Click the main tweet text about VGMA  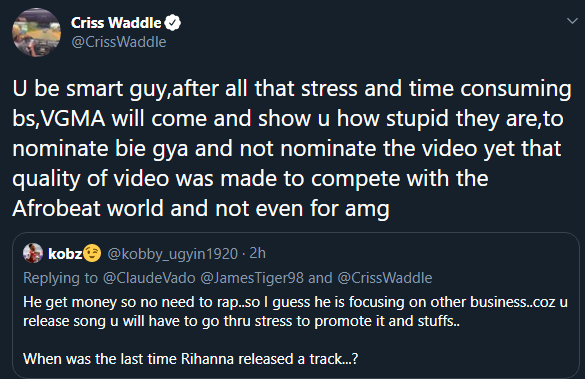292,148
